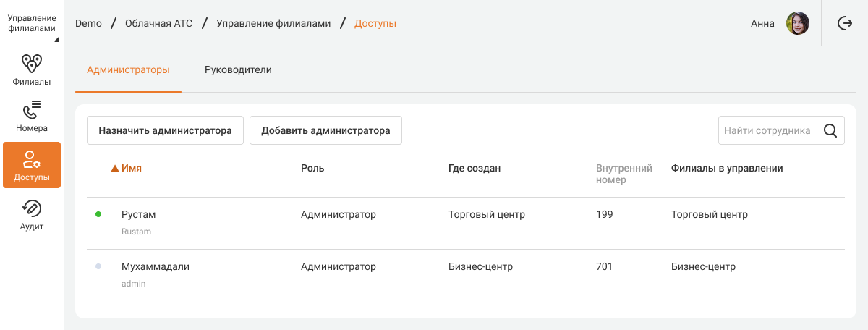Click the Добавить администратора button
The width and height of the screenshot is (868, 330).
325,131
